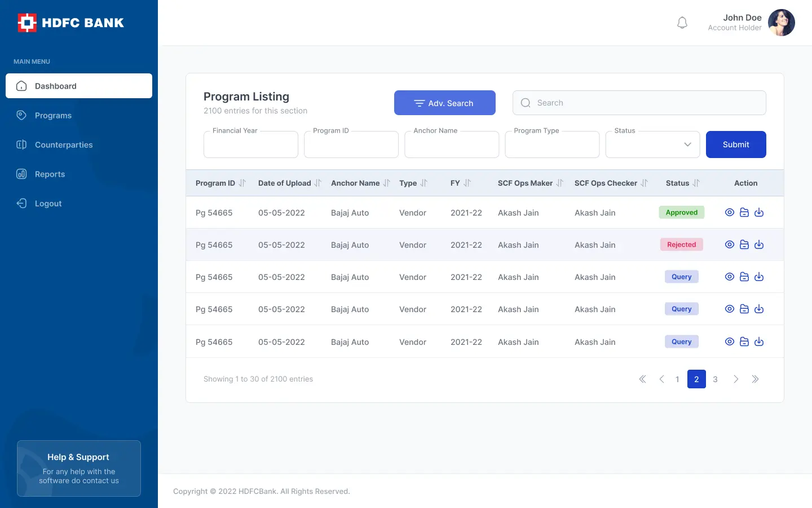The height and width of the screenshot is (508, 812).
Task: View the Approved row details eye icon
Action: [x=730, y=212]
